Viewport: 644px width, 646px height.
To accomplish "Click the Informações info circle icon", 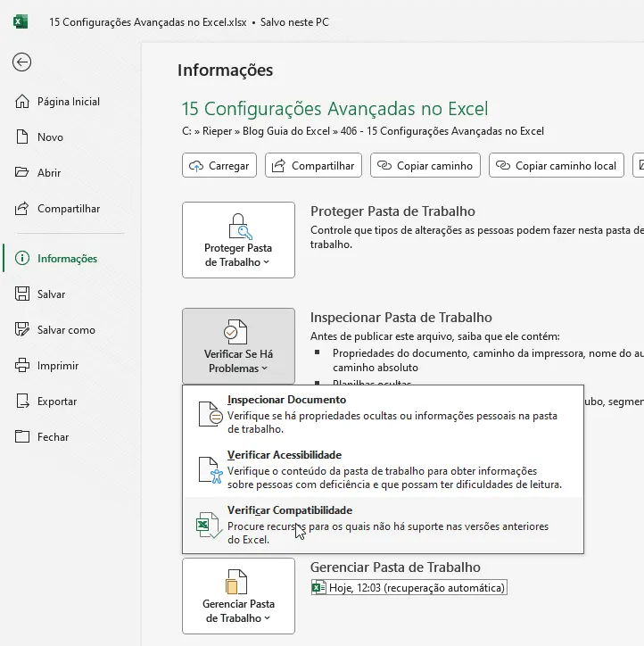I will pyautogui.click(x=22, y=259).
